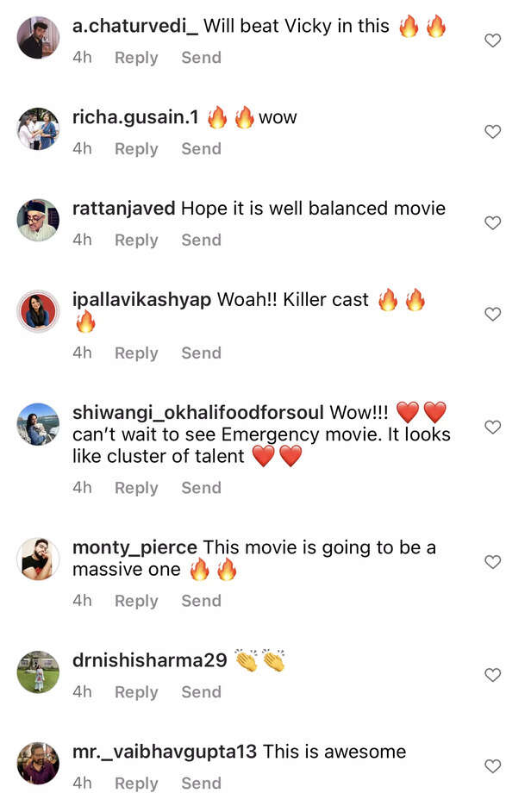Image resolution: width=531 pixels, height=812 pixels.
Task: Reply to a.chaturvedi_'s comment
Action: point(136,58)
